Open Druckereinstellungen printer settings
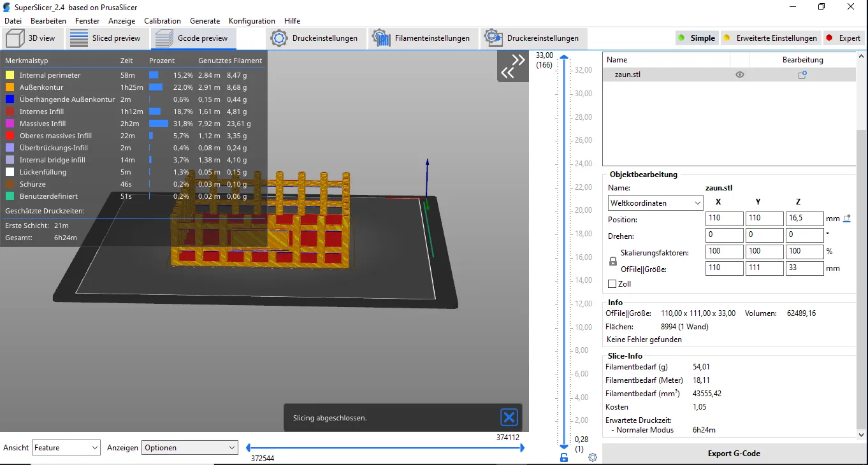 532,38
